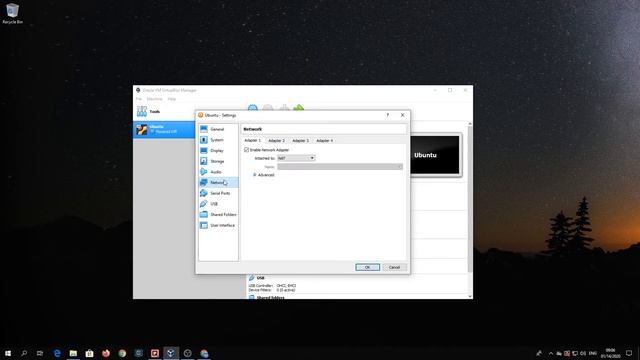Click the Manager details vertical scrollbar
The width and height of the screenshot is (640, 360).
click(470, 200)
